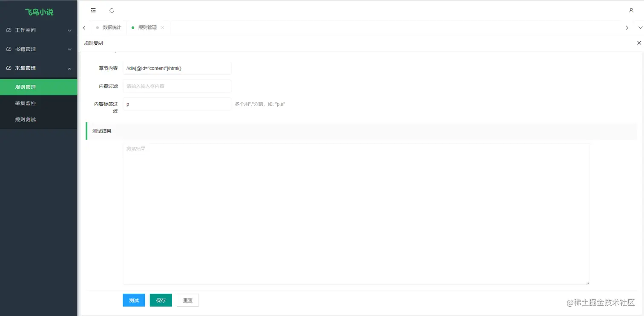Go to 规则测试 in sidebar
644x316 pixels.
pyautogui.click(x=39, y=119)
